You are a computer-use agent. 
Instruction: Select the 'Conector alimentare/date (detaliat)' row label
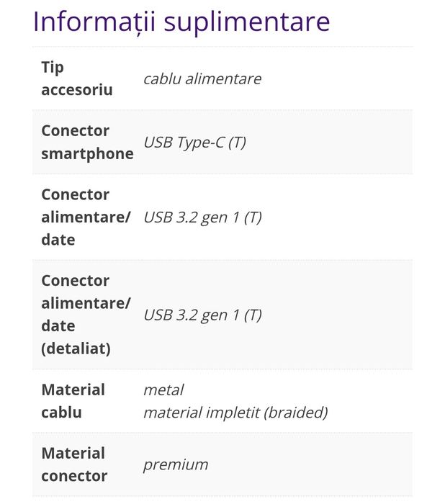coord(86,315)
